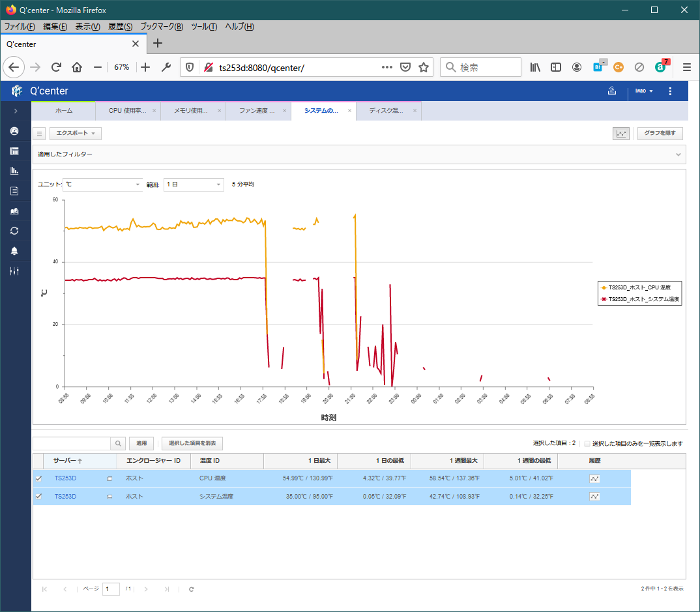Click the list menu icon beside エクスポート

point(39,134)
